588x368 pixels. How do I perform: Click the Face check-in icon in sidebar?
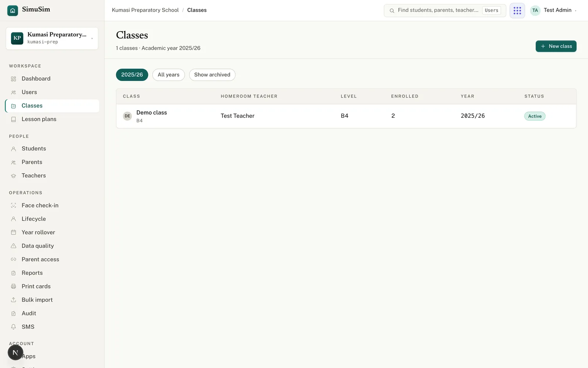[x=14, y=205]
